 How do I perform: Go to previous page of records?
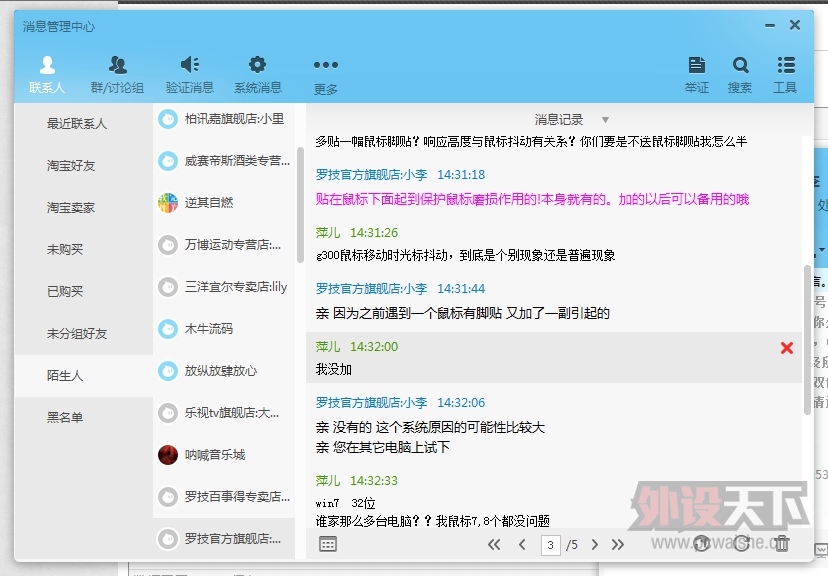(522, 544)
